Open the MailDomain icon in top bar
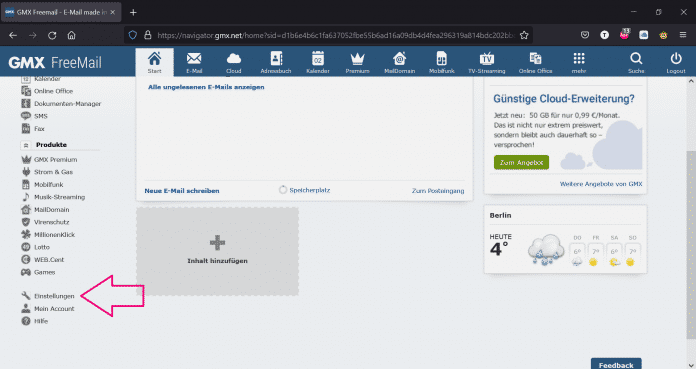696x369 pixels. click(x=399, y=62)
